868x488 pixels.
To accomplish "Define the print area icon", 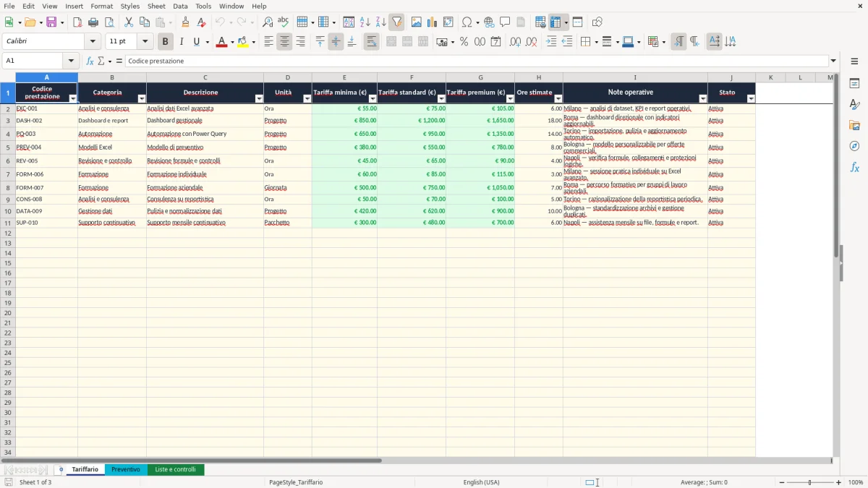I will [540, 22].
